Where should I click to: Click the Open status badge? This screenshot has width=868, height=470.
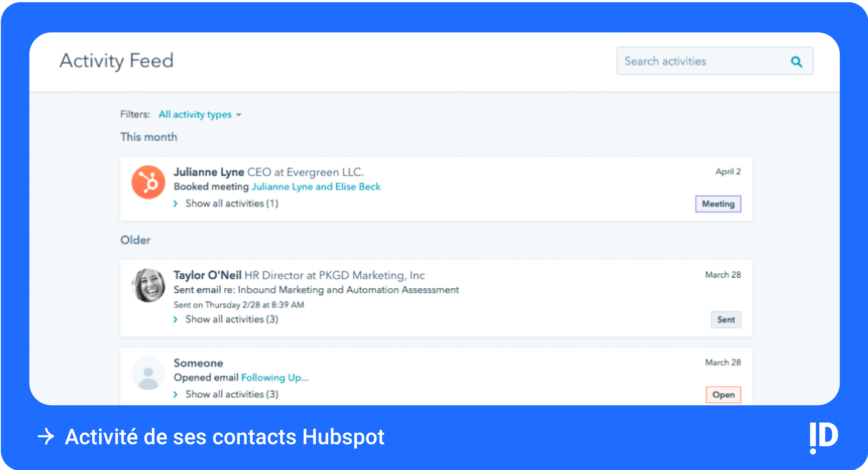(x=723, y=395)
